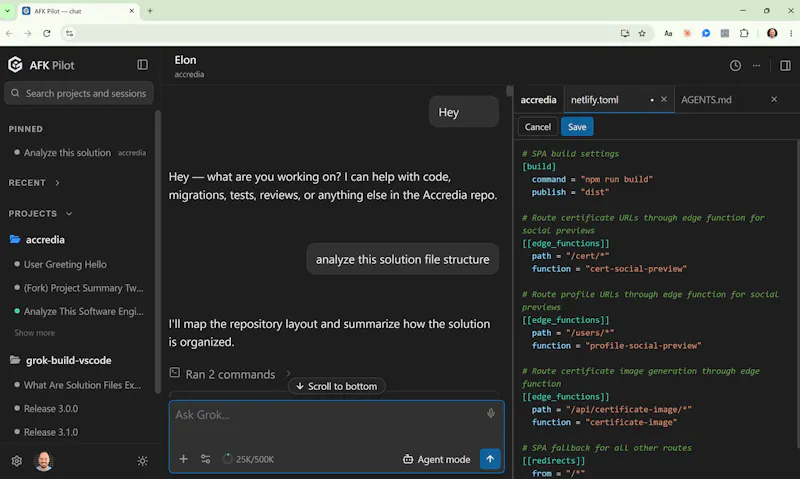Open session Release 3.1.0

[x=51, y=432]
